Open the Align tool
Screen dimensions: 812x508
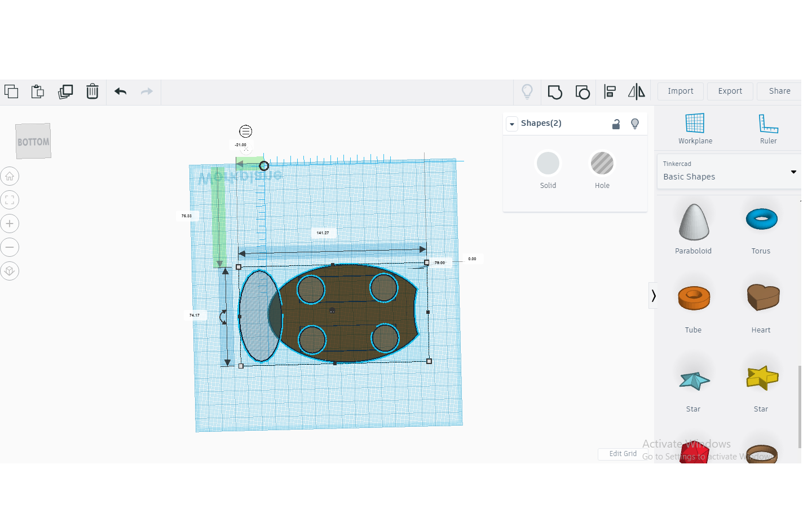click(610, 92)
